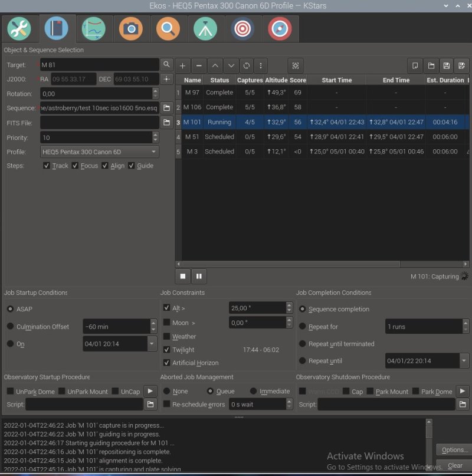Browse for sequence file folder icon
472x476 pixels.
(166, 108)
